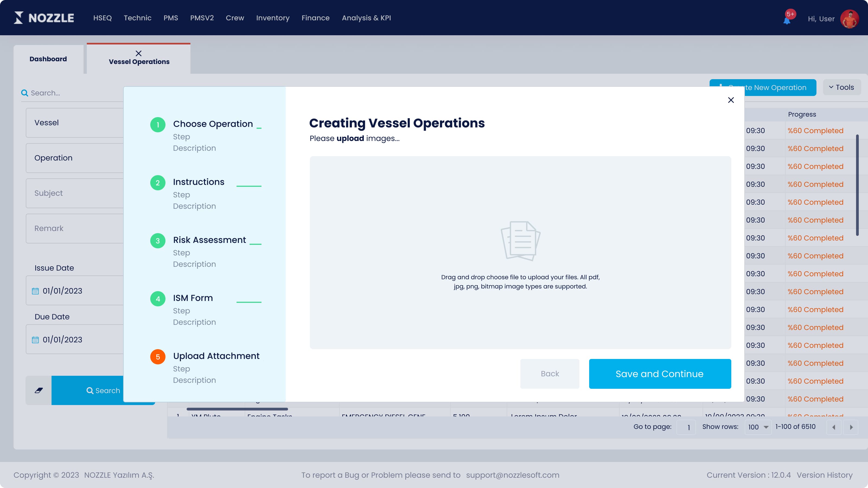868x488 pixels.
Task: Click Save and Continue button
Action: click(660, 374)
